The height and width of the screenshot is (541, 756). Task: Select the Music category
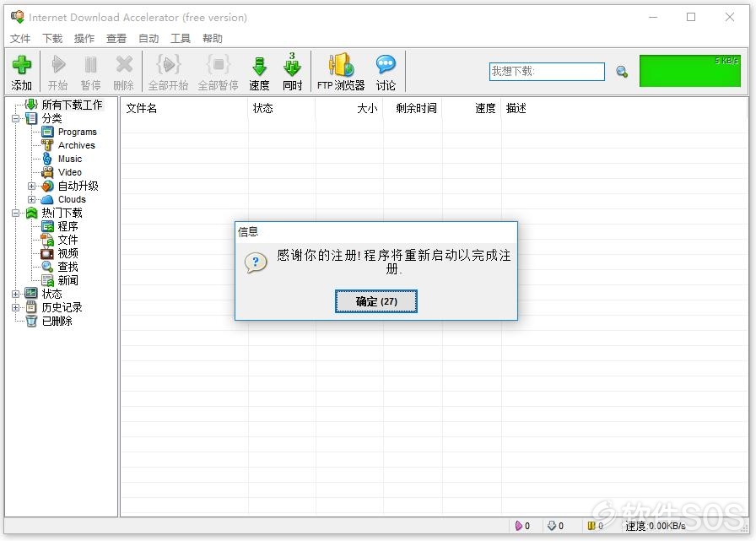point(70,159)
